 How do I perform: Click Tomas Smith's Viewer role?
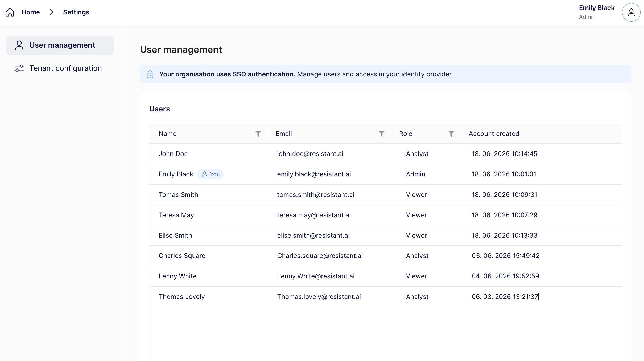tap(416, 195)
